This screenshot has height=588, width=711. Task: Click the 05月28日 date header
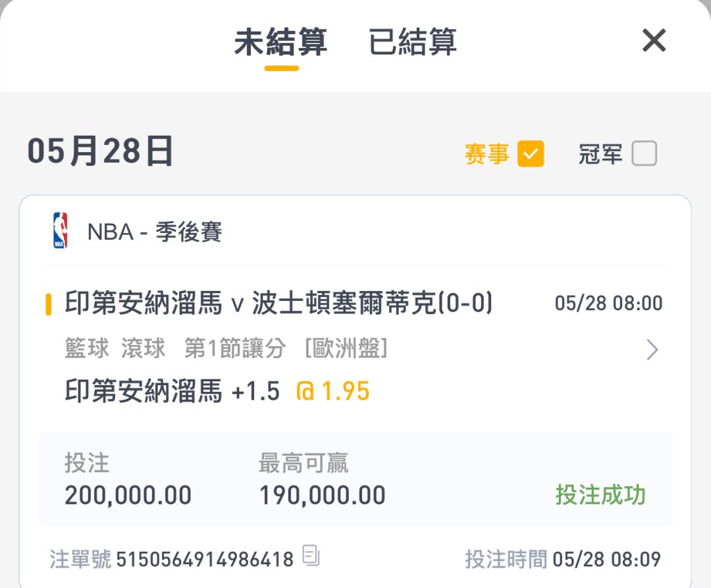point(100,151)
